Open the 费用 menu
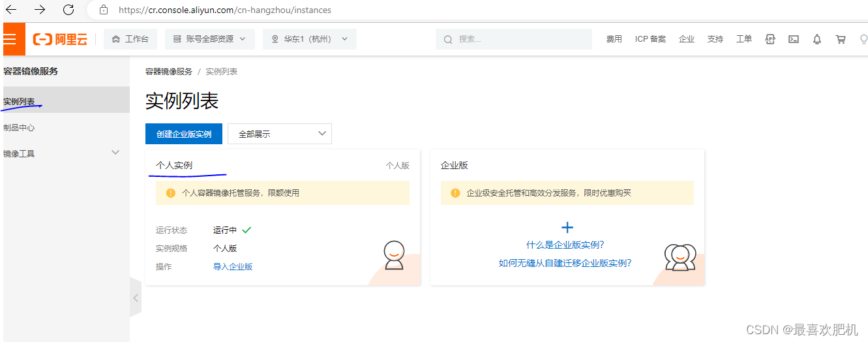 (614, 39)
